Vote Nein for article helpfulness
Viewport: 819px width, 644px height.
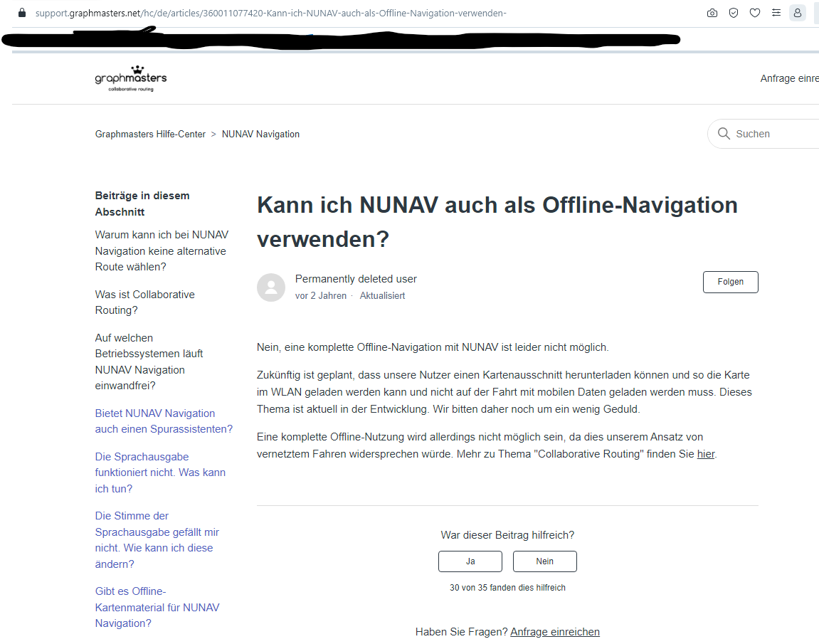pyautogui.click(x=545, y=561)
